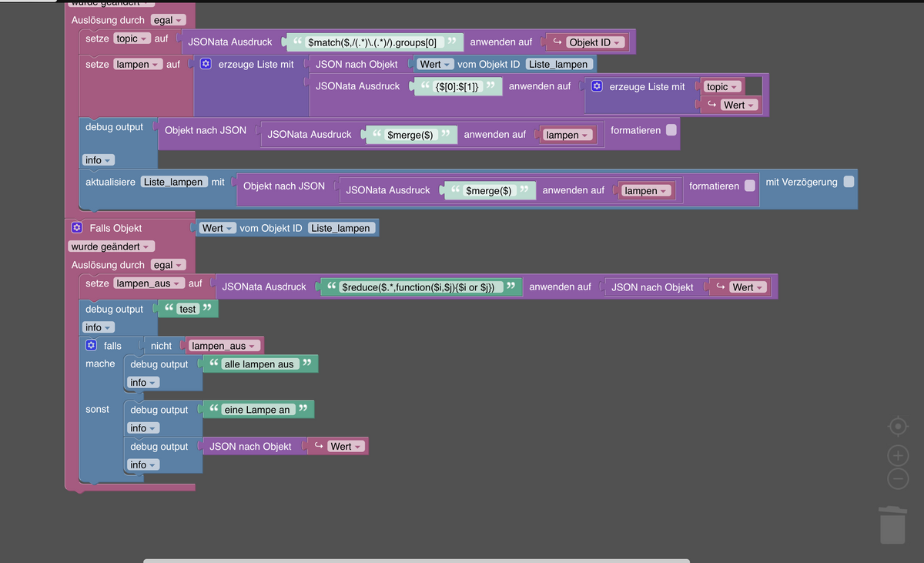This screenshot has height=563, width=924.
Task: Click the mache label of falls block
Action: 100,364
